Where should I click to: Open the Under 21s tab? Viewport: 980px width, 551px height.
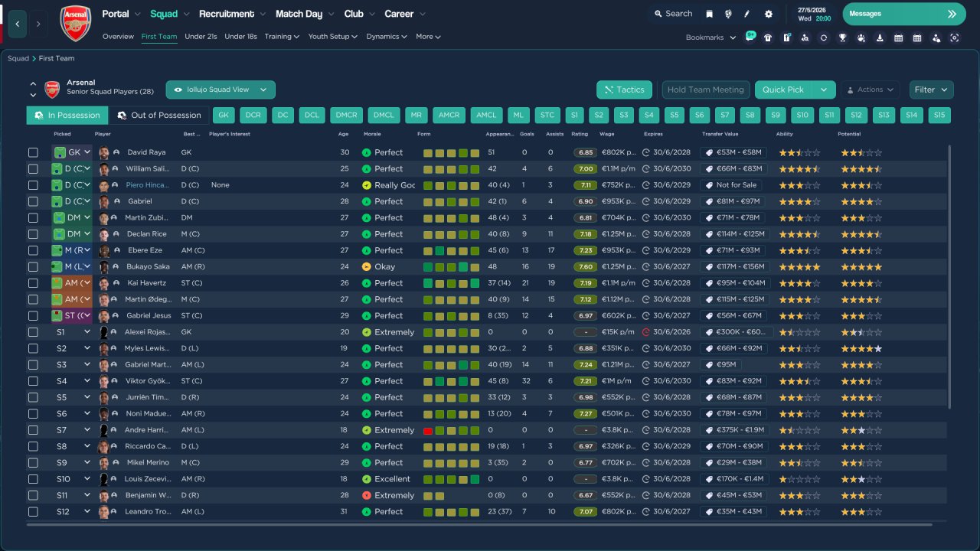click(201, 37)
